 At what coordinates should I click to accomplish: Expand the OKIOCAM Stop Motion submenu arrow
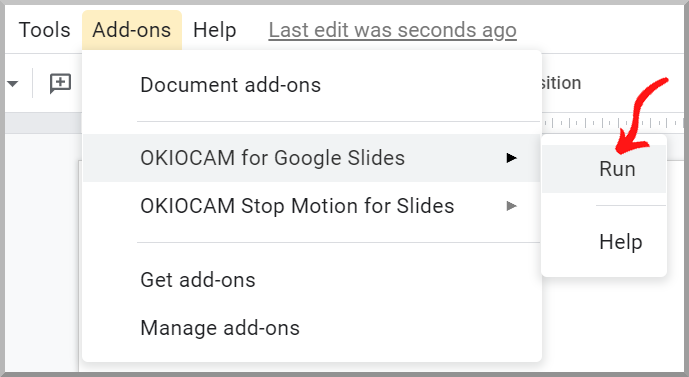pos(511,206)
